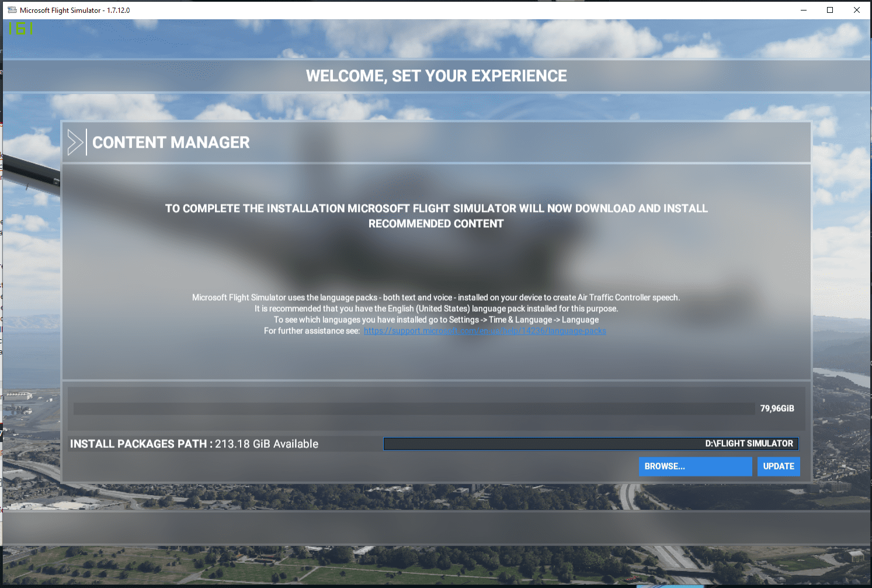
Task: Click the green overlay indicator in the corner
Action: 20,29
